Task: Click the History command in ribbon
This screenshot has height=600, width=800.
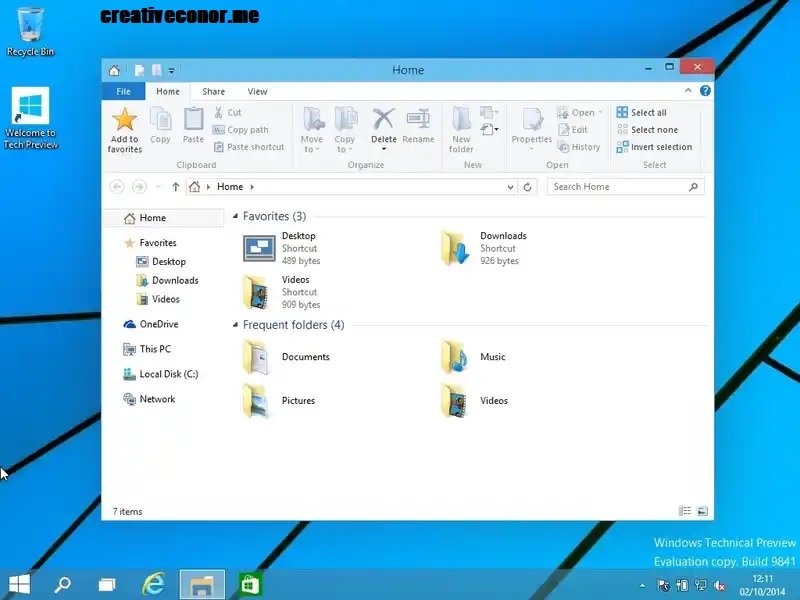Action: coord(579,147)
